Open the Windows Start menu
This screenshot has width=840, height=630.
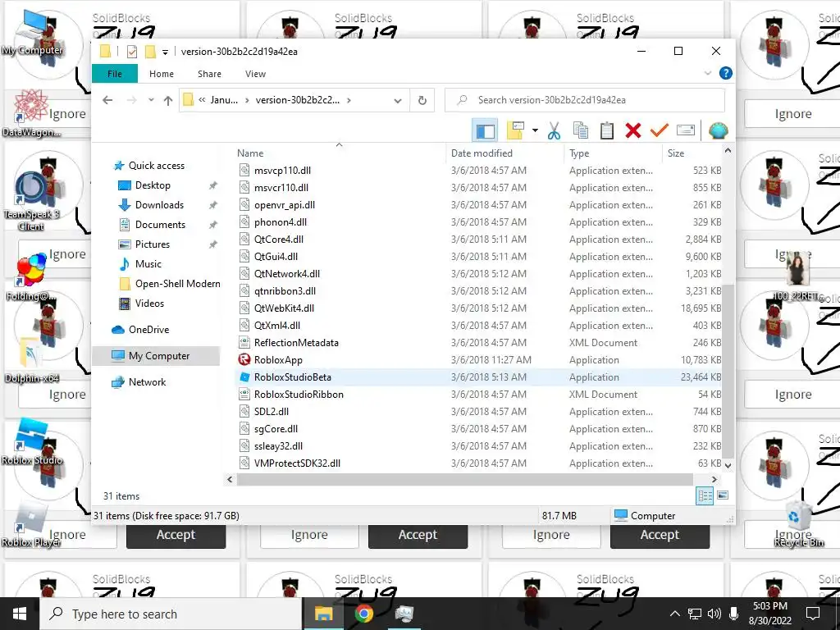pos(20,614)
